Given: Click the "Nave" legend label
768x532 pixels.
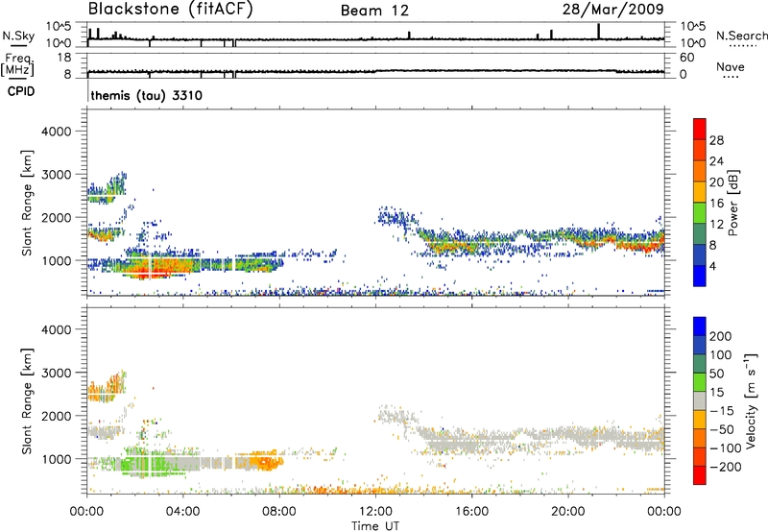Looking at the screenshot, I should [x=731, y=66].
